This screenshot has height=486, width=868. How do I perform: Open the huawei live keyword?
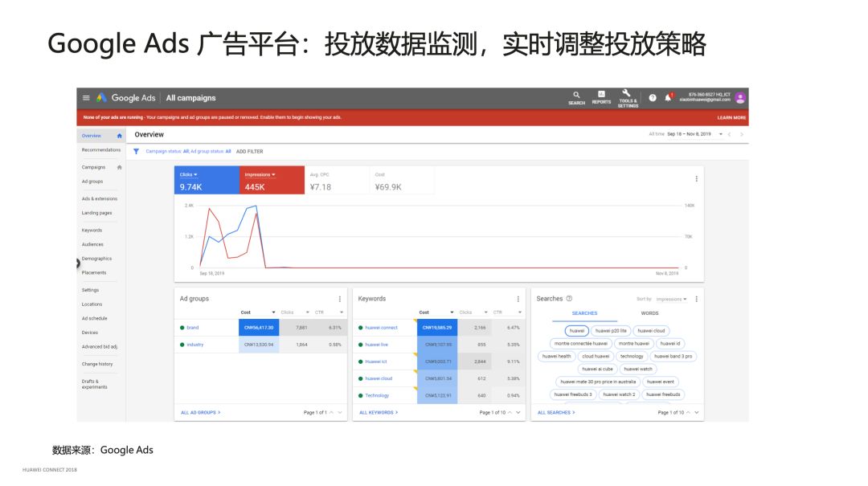[376, 345]
